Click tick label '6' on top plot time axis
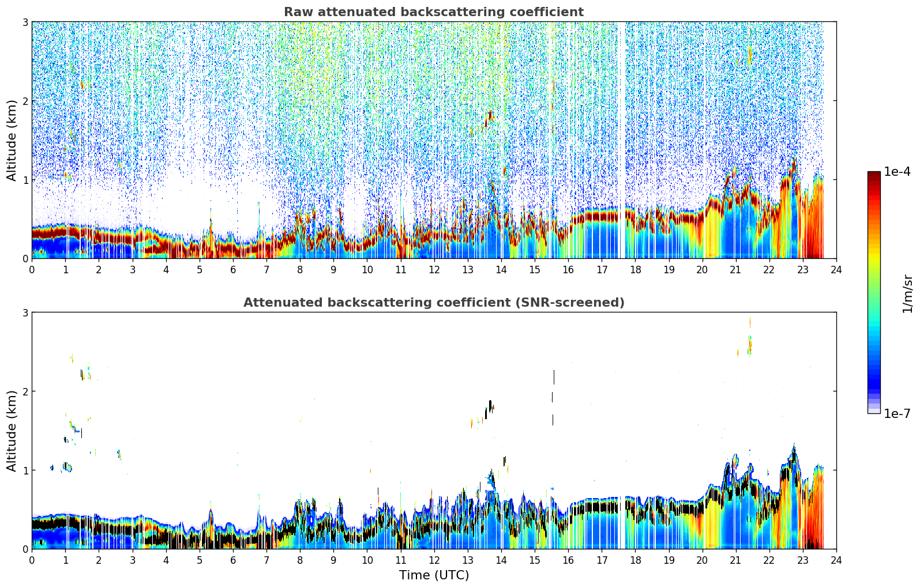The image size is (920, 588). (x=233, y=269)
